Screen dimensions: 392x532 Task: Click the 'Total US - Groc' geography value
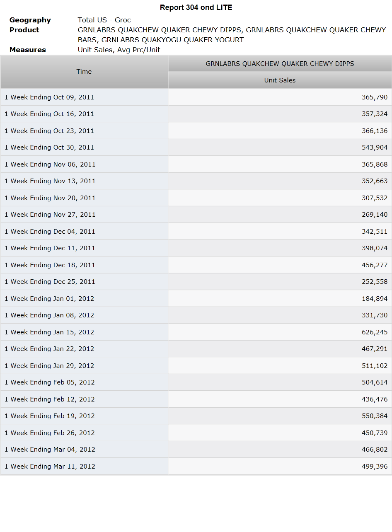[104, 20]
